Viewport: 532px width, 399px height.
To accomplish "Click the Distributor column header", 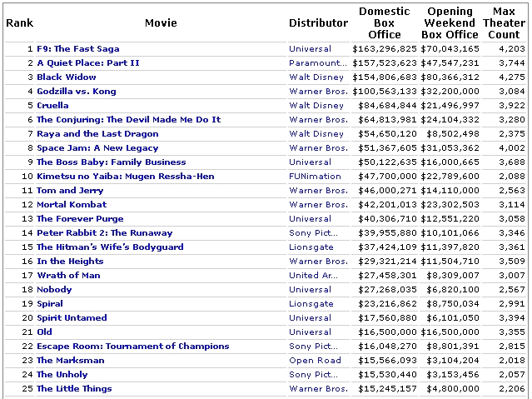I will point(318,22).
